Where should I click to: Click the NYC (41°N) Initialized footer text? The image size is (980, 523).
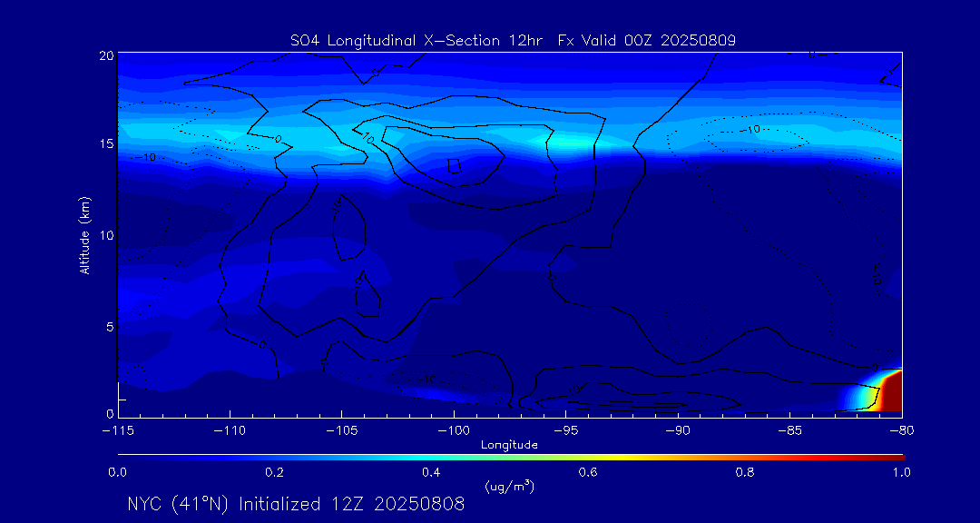coord(296,504)
